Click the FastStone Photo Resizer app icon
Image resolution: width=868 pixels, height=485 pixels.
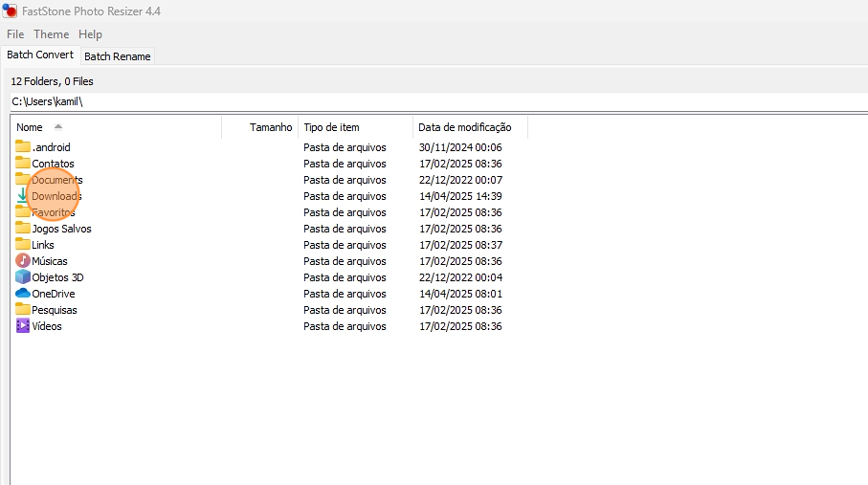(x=11, y=11)
